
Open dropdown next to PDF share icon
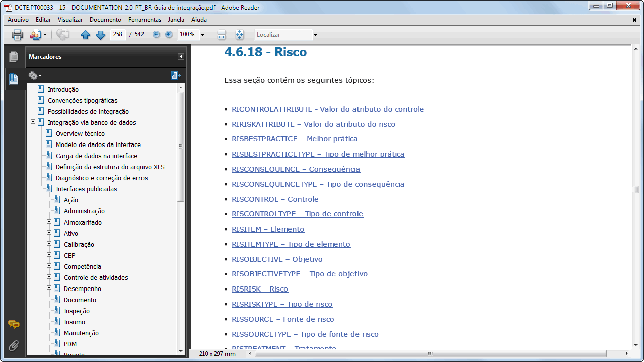click(45, 35)
